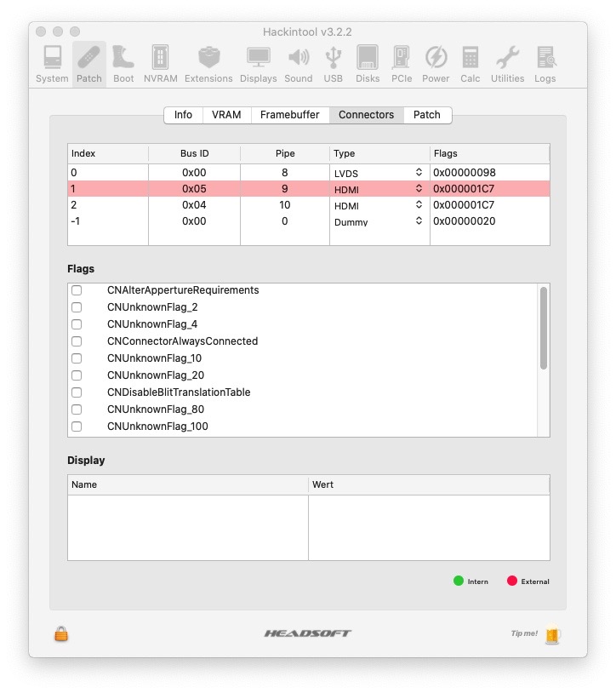Viewport: 616px width, 693px height.
Task: Click the Tip me beer mug icon
Action: coord(552,634)
